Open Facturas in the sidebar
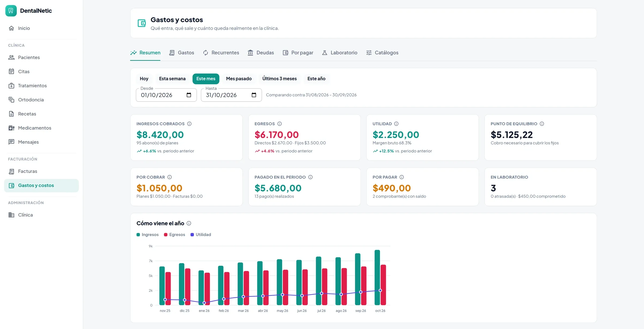The width and height of the screenshot is (644, 329). click(42, 171)
